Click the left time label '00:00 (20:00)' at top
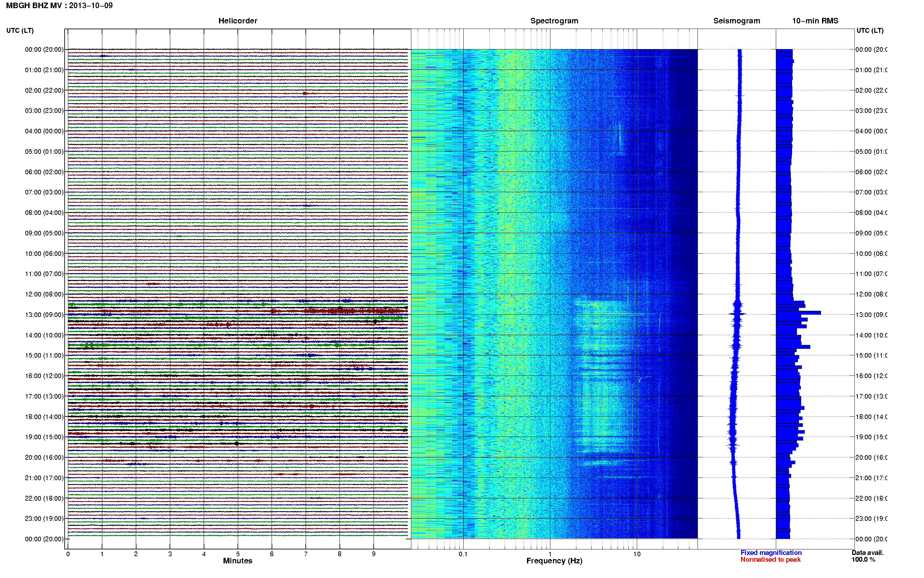 (x=44, y=49)
